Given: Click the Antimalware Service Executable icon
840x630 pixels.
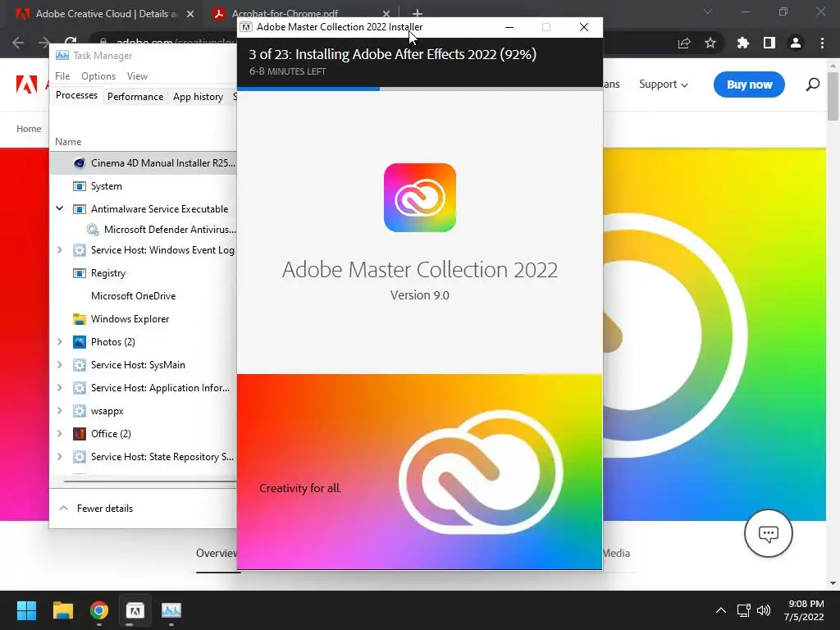Looking at the screenshot, I should coord(80,209).
